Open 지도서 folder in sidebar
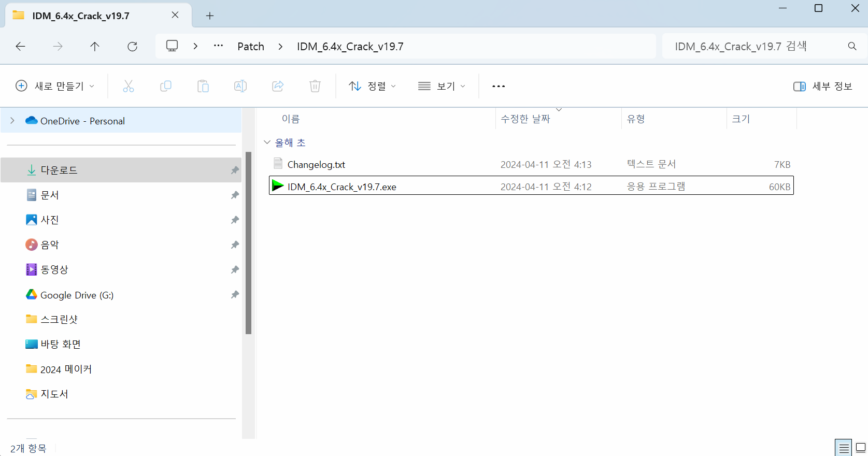This screenshot has height=456, width=868. click(121, 394)
